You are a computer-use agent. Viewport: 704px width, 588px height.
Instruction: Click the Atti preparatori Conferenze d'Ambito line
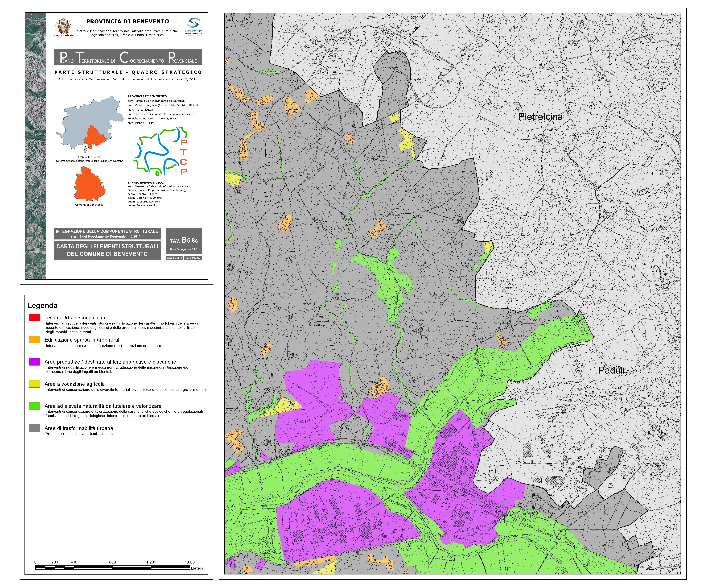[128, 79]
